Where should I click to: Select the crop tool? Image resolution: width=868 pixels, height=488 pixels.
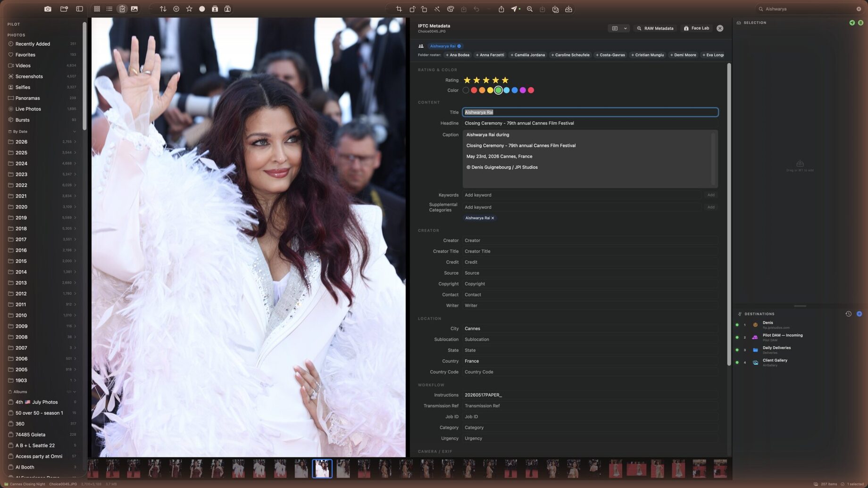tap(399, 9)
